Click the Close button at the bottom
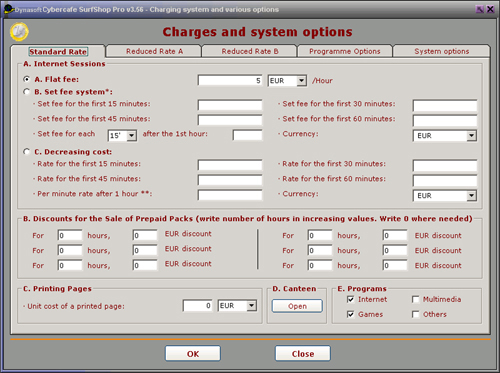This screenshot has width=500, height=373. [303, 353]
